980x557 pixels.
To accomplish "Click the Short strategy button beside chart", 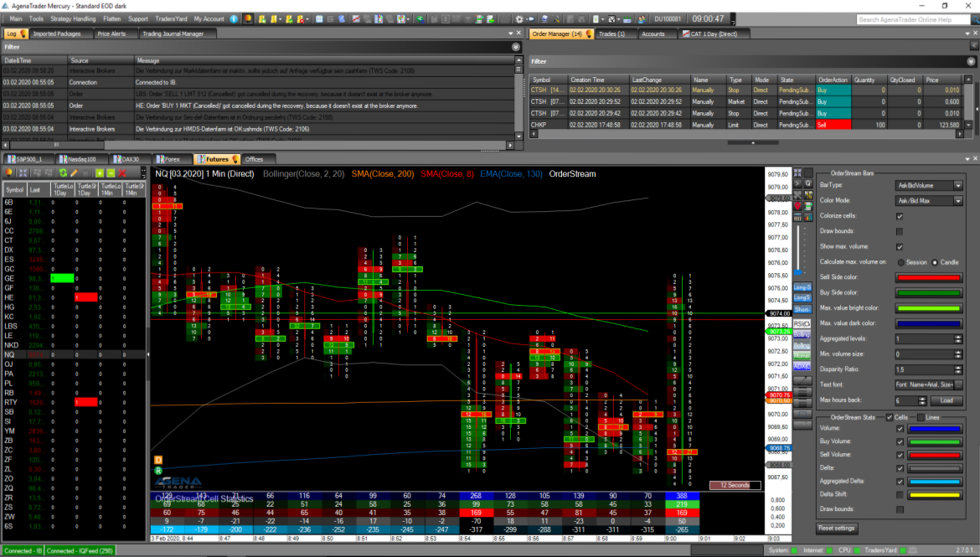I will click(802, 309).
